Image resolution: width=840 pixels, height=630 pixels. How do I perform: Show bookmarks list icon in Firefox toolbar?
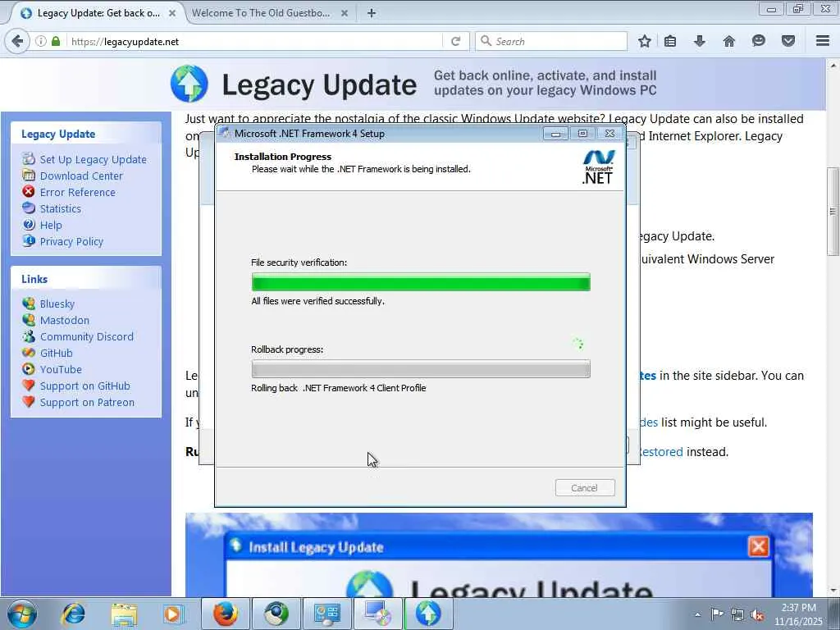[x=670, y=41]
